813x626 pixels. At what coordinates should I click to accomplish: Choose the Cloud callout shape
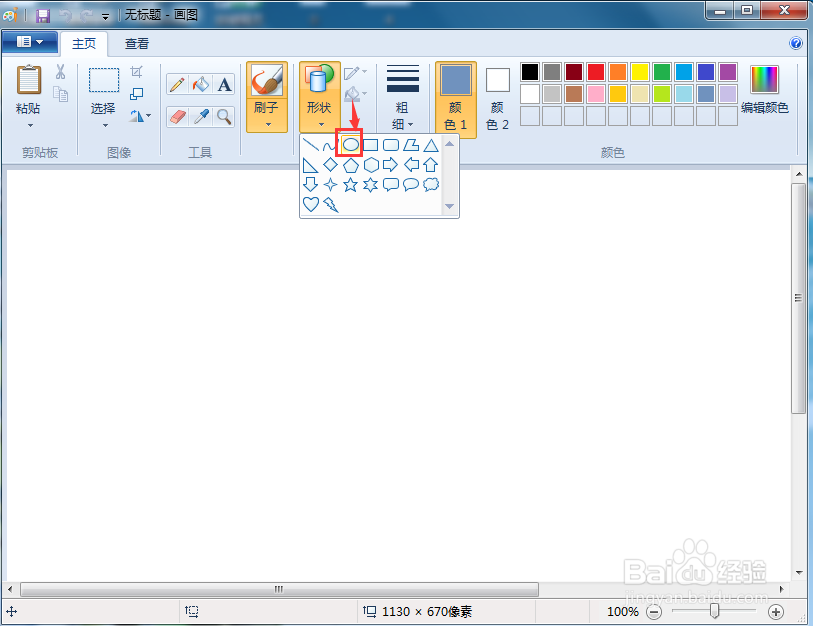[431, 184]
